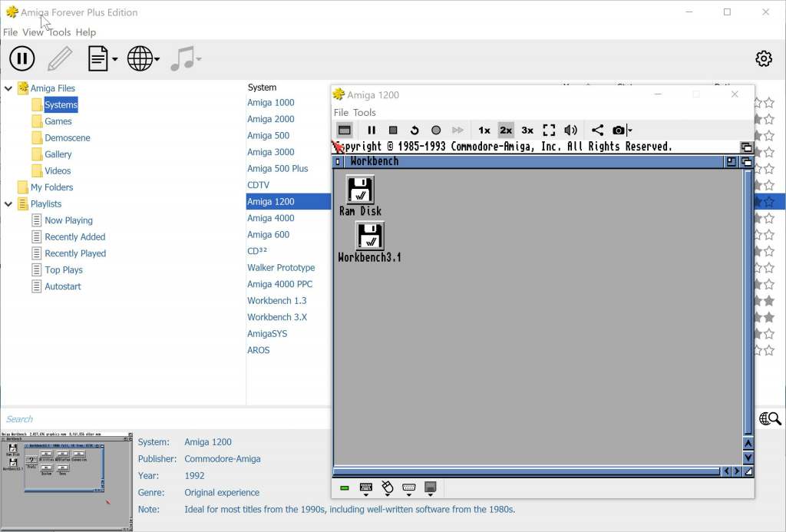The height and width of the screenshot is (532, 786).
Task: Select the Games folder in the tree
Action: tap(58, 121)
